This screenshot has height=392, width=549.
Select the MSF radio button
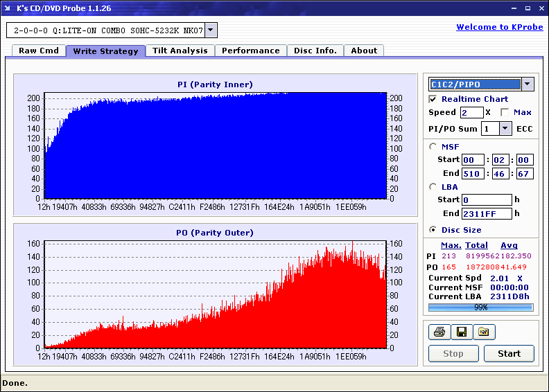[x=433, y=146]
